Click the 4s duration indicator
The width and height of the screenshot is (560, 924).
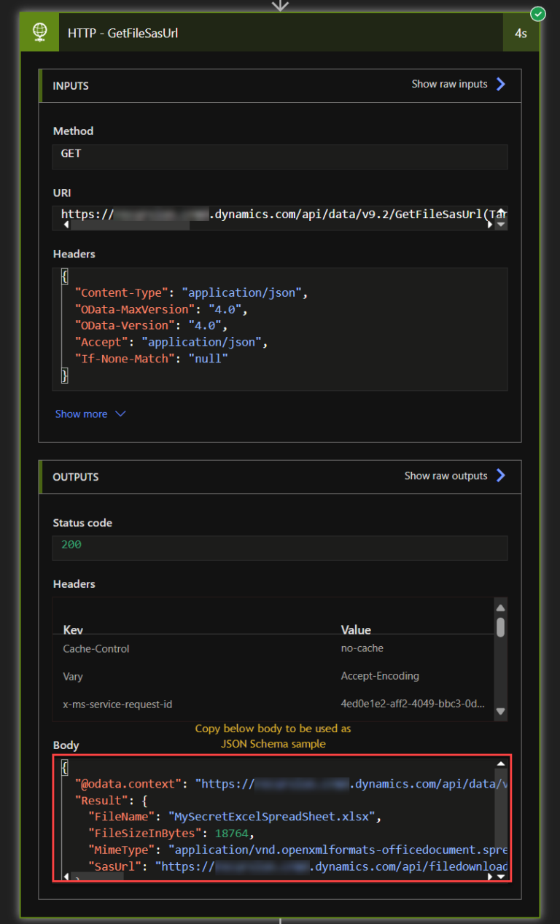point(522,32)
